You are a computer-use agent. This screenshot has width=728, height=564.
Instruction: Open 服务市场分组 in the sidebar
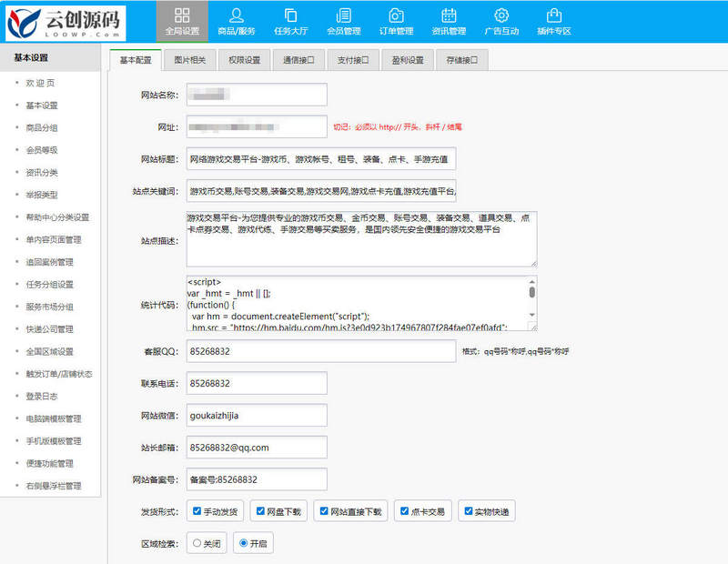[50, 307]
